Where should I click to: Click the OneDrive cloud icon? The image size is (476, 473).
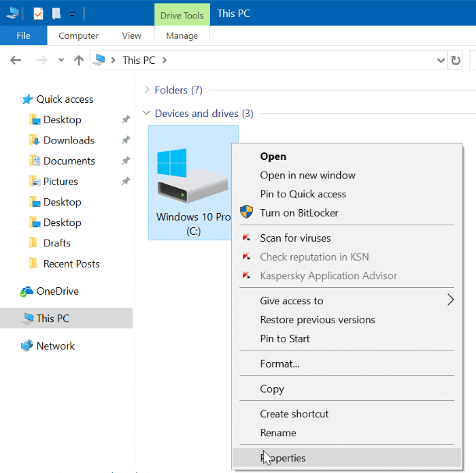27,291
